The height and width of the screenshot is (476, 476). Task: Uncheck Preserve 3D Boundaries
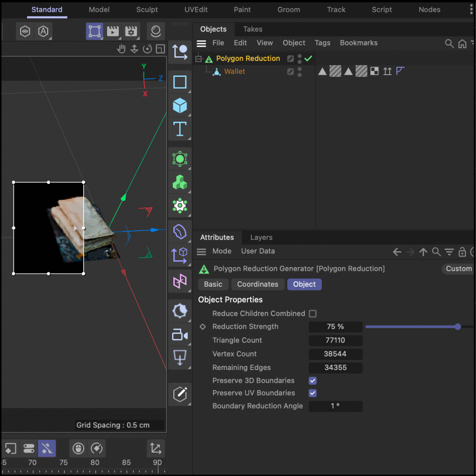tap(313, 381)
